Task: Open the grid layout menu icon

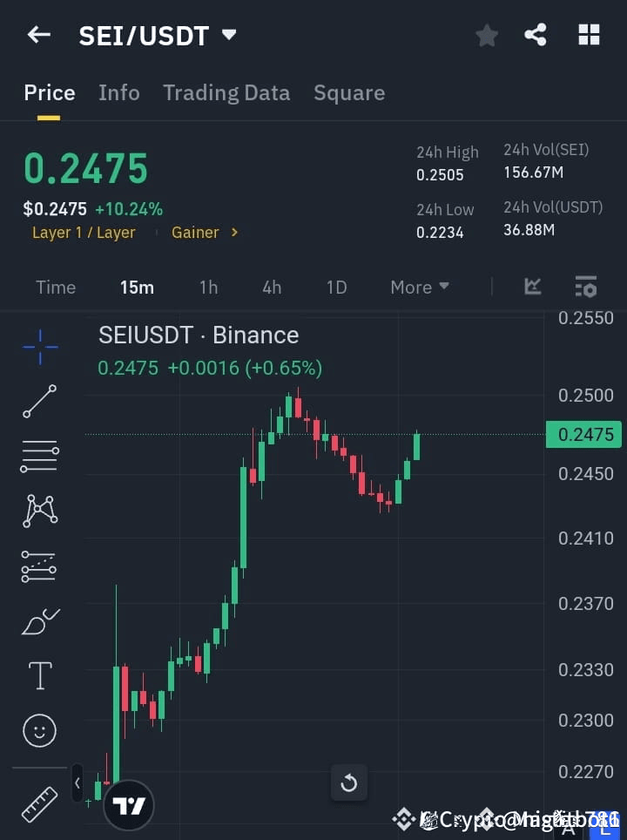Action: click(589, 35)
